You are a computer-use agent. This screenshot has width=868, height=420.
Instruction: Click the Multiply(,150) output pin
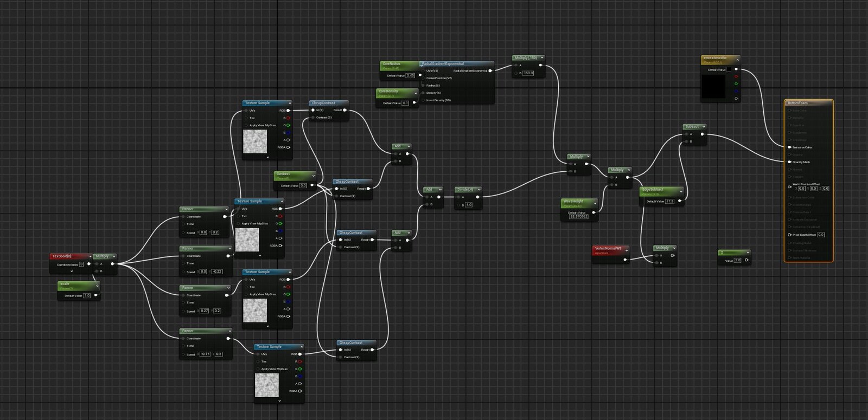[x=540, y=66]
